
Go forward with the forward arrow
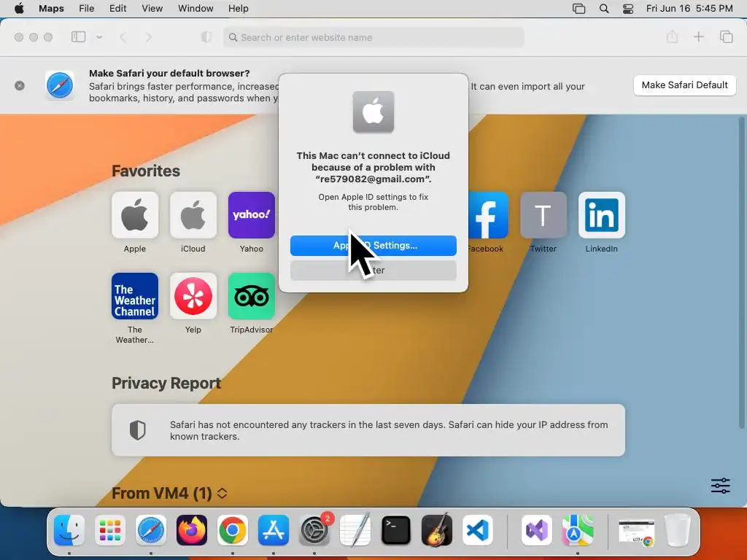coord(149,37)
